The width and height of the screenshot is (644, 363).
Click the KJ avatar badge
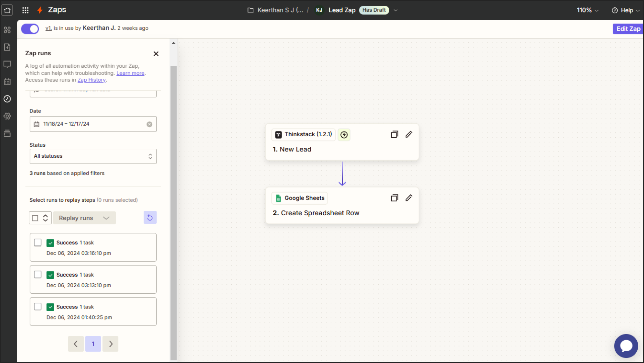[x=319, y=10]
